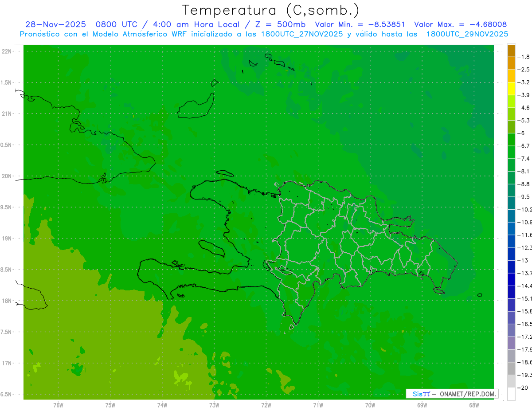Click the '-7.4' colorbar label

point(524,159)
